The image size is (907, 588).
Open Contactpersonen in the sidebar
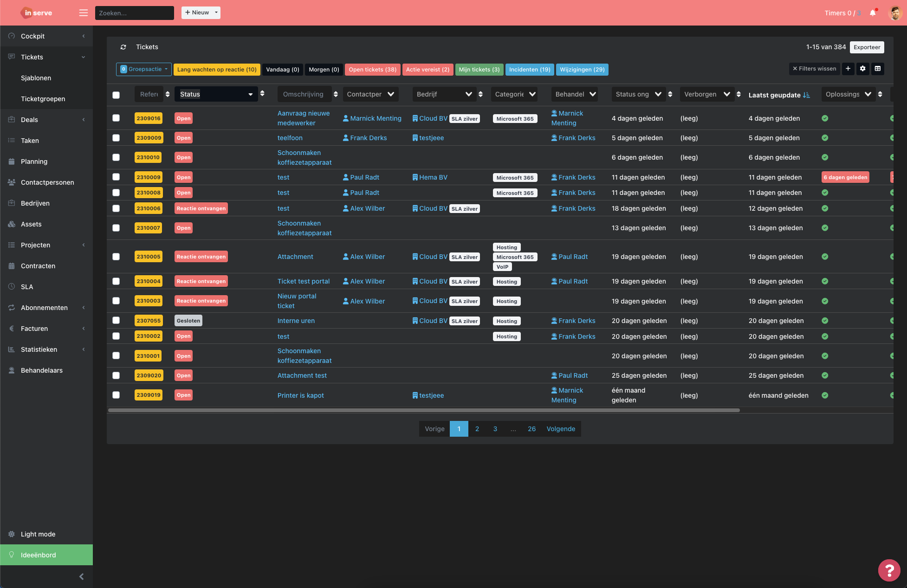tap(47, 182)
